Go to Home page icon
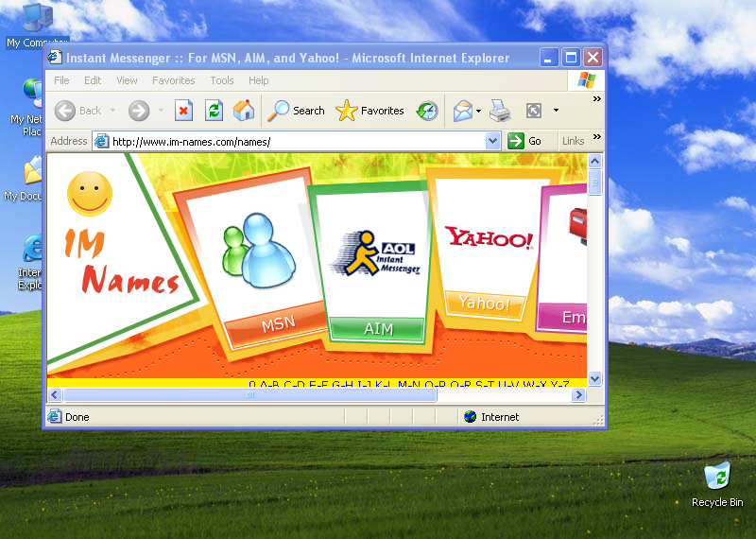756x539 pixels. pos(244,111)
